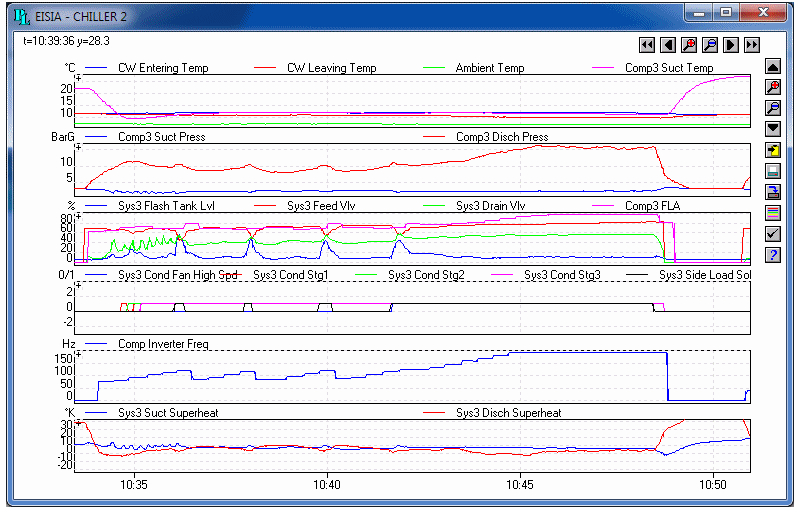Click the blue CW Entering Temp legend line

(x=96, y=68)
